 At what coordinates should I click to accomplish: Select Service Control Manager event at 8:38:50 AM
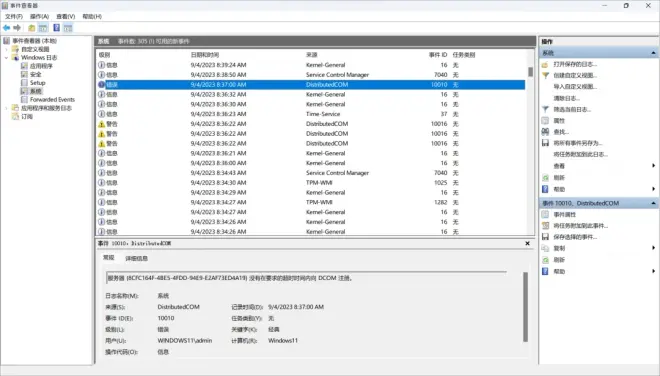(311, 75)
